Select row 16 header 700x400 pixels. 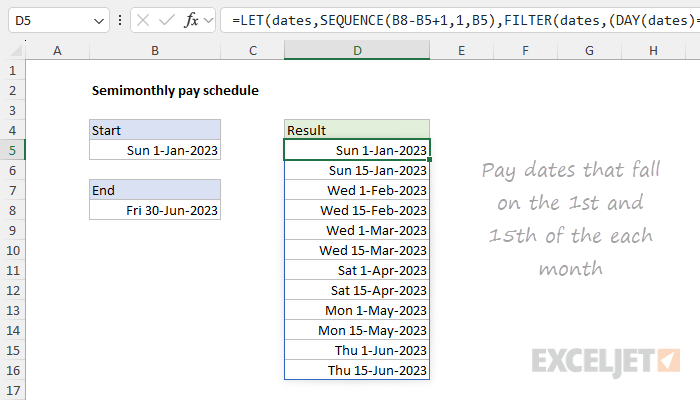click(12, 371)
